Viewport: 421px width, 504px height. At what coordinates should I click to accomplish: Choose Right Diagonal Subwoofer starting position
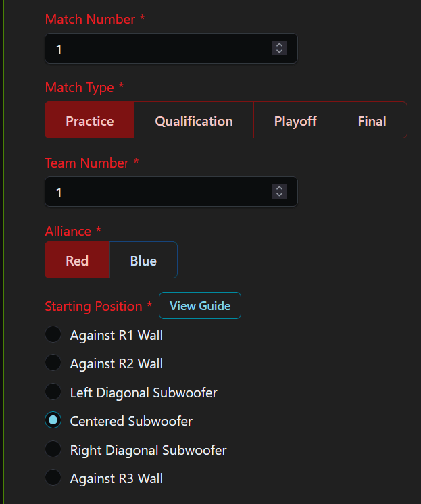click(x=53, y=449)
